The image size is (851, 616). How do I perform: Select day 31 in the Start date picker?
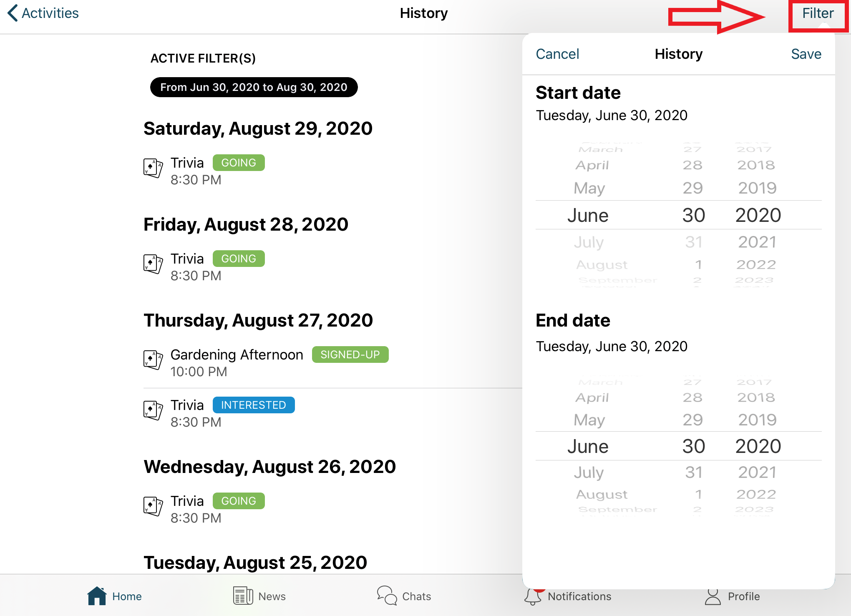tap(694, 242)
